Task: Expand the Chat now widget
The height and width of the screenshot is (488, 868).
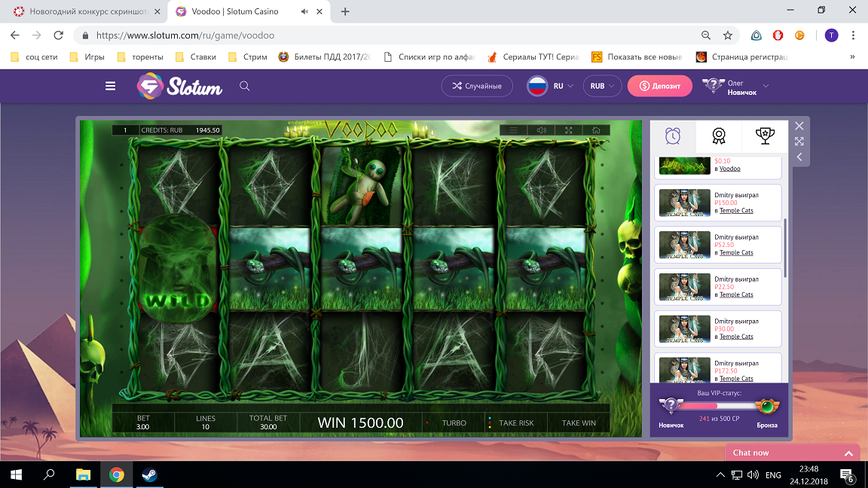Action: coord(793,453)
